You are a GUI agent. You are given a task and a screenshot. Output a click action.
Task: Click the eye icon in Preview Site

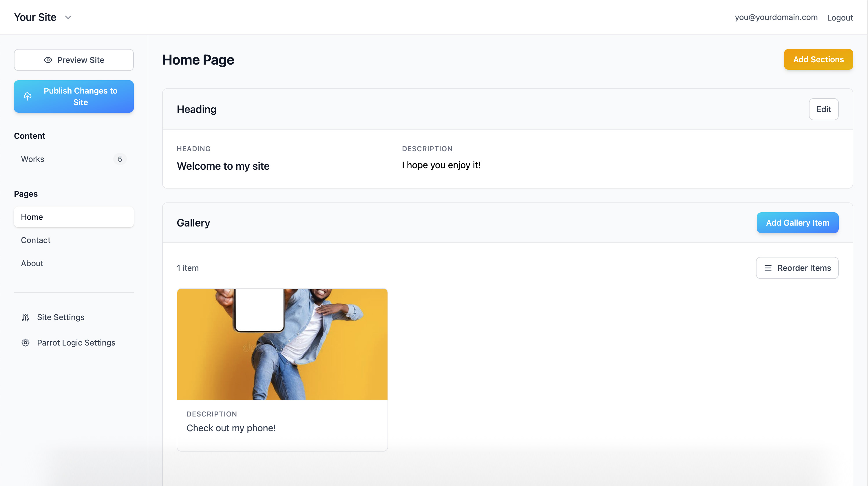coord(48,60)
